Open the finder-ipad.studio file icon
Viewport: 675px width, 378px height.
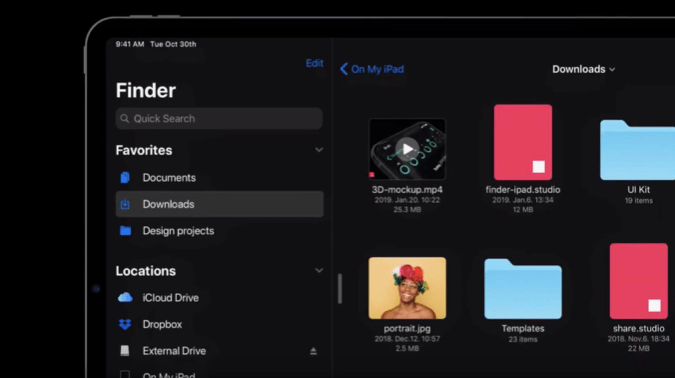point(523,142)
